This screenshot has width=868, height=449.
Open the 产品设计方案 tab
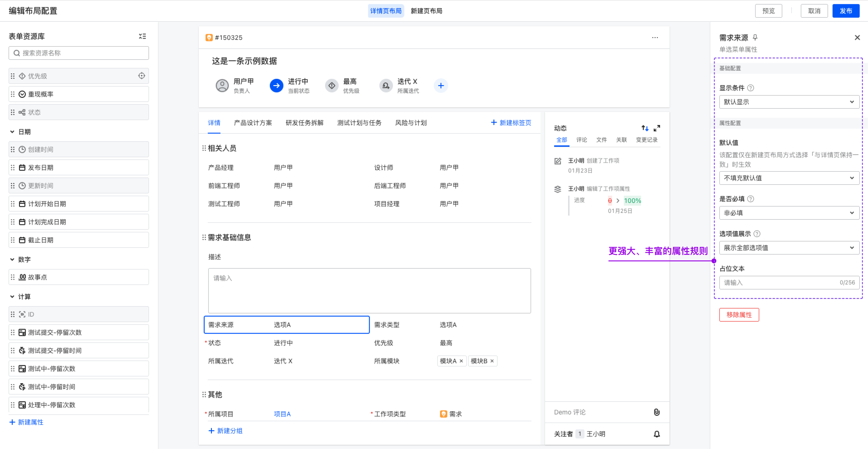pos(253,123)
